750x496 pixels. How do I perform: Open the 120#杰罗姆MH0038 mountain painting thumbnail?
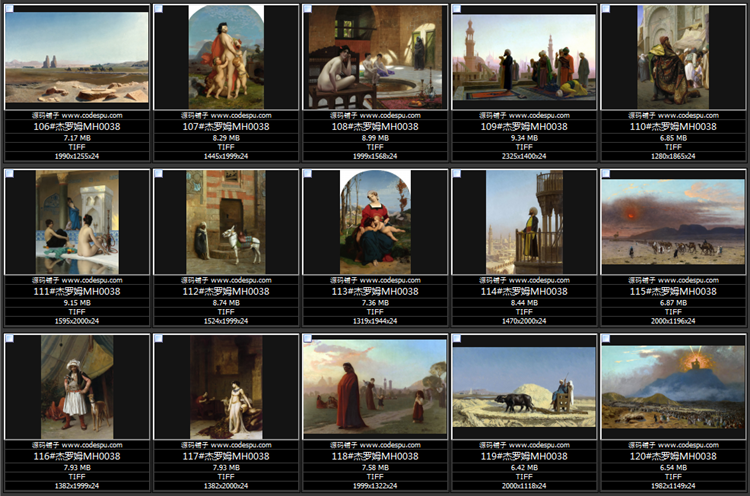click(x=673, y=387)
